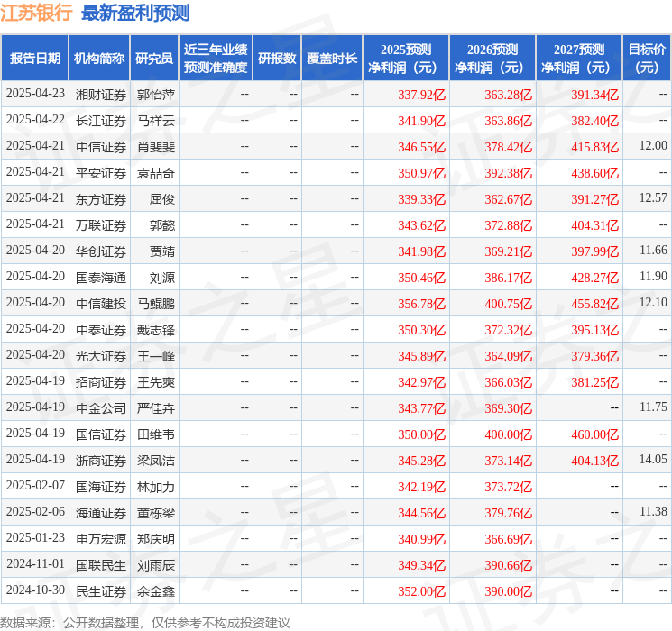Click the 近三年业绩预测准确度 column header
Image resolution: width=672 pixels, height=631 pixels.
click(x=216, y=59)
